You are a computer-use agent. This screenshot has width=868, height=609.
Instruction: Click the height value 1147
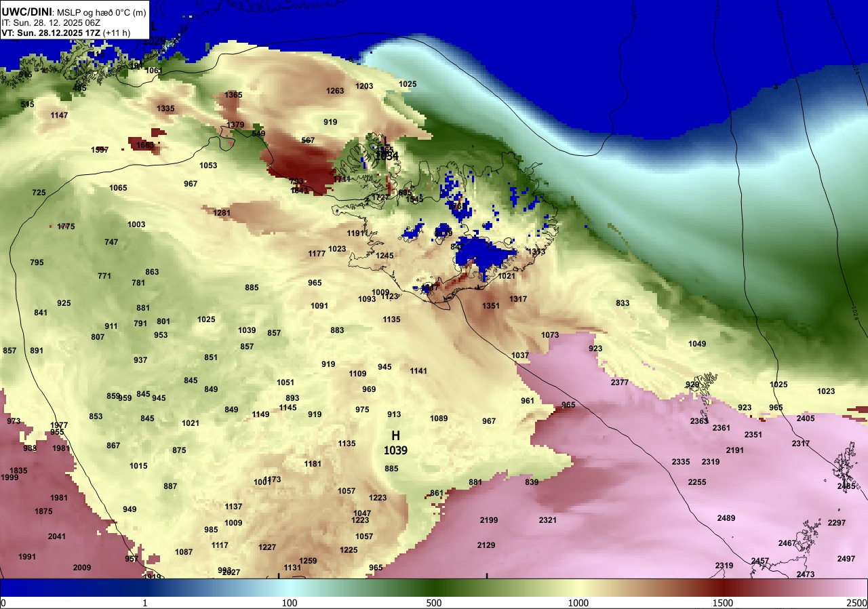point(59,115)
